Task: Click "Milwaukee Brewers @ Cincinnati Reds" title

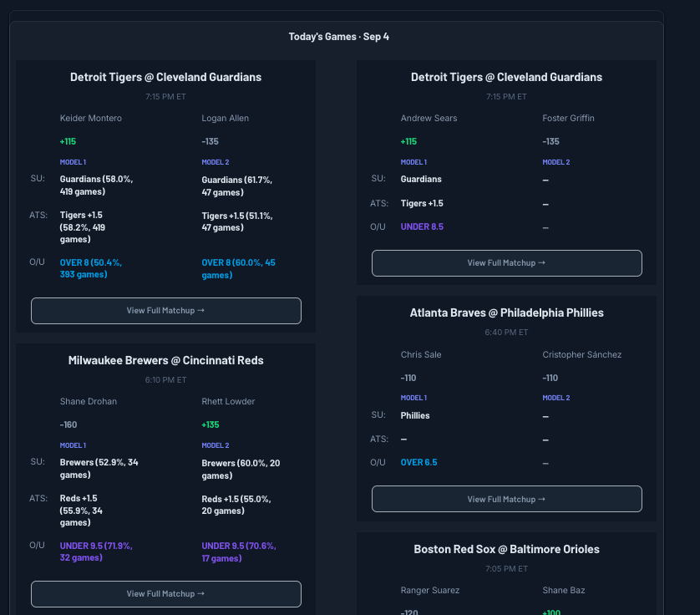Action: coord(165,360)
